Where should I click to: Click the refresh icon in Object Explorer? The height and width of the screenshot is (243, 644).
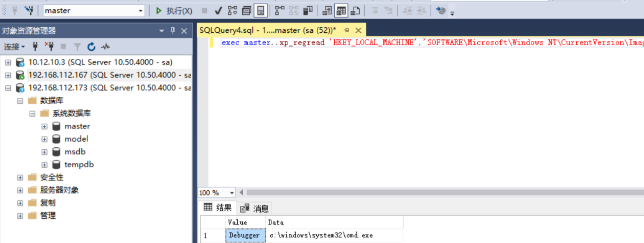91,47
